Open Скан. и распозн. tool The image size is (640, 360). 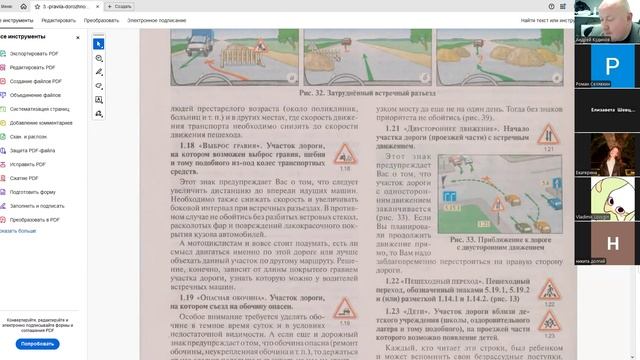[x=28, y=137]
